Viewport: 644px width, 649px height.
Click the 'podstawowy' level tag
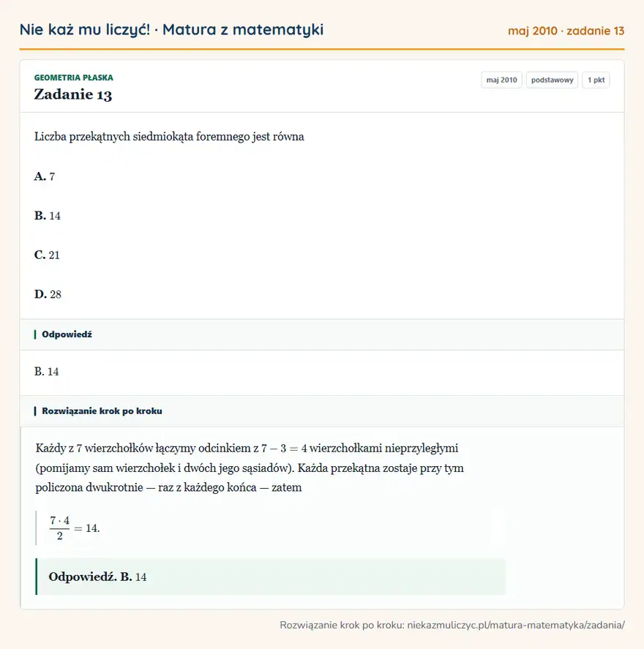pos(552,80)
